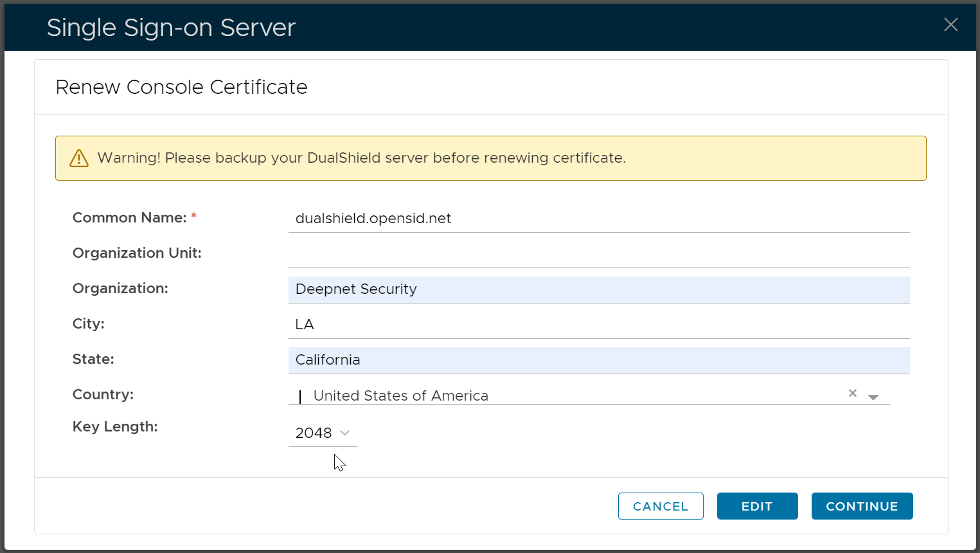
Task: Click the warning triangle icon
Action: click(x=78, y=158)
